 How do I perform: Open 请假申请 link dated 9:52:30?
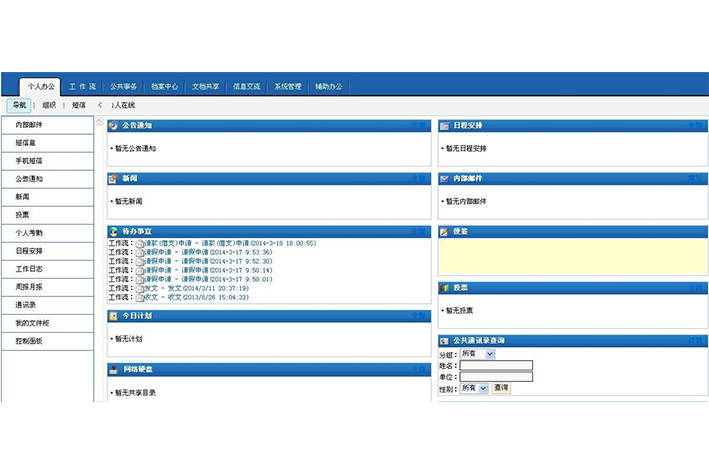coord(208,261)
